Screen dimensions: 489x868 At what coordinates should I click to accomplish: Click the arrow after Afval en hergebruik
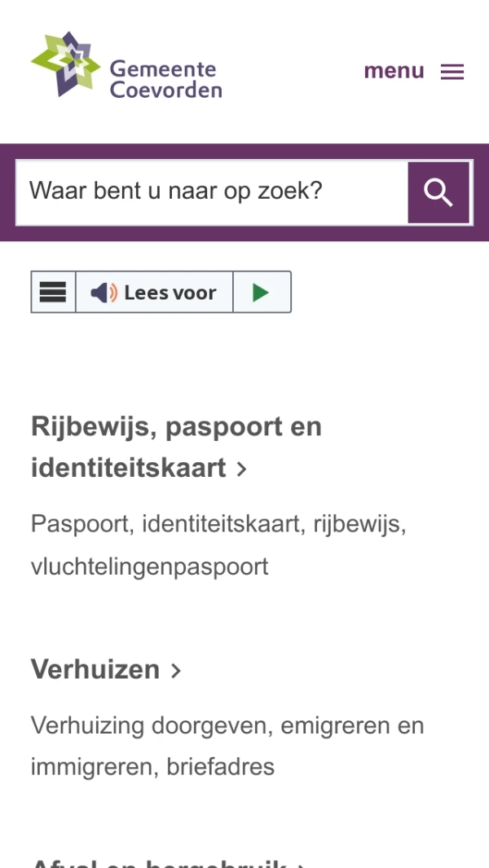tap(301, 865)
